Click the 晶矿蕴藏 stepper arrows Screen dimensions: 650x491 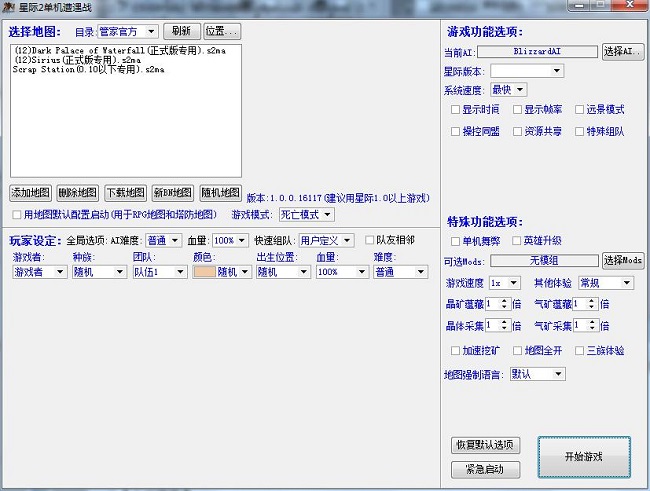[x=504, y=304]
